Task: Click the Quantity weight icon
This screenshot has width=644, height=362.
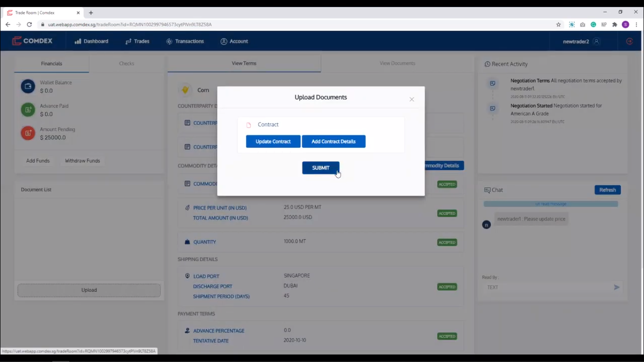Action: (x=187, y=242)
